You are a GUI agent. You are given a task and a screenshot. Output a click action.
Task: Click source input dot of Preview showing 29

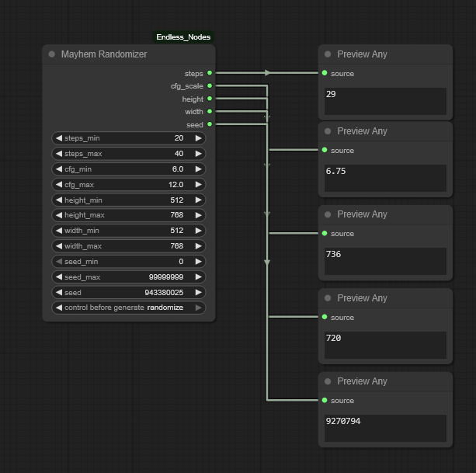[325, 74]
